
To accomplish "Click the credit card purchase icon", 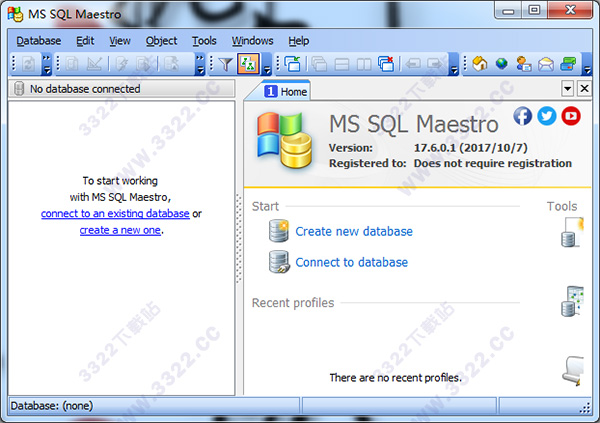I will click(x=568, y=64).
